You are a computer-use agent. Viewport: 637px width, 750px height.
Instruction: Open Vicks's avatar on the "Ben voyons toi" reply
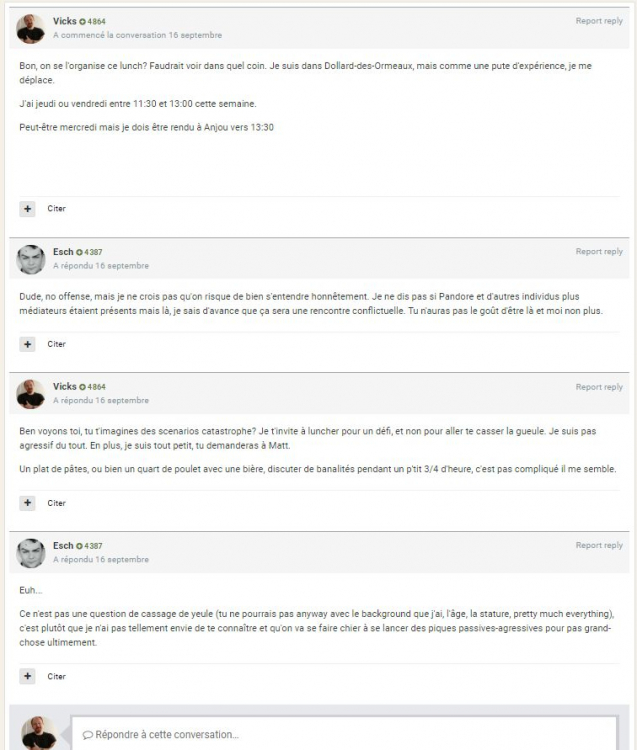click(x=31, y=394)
